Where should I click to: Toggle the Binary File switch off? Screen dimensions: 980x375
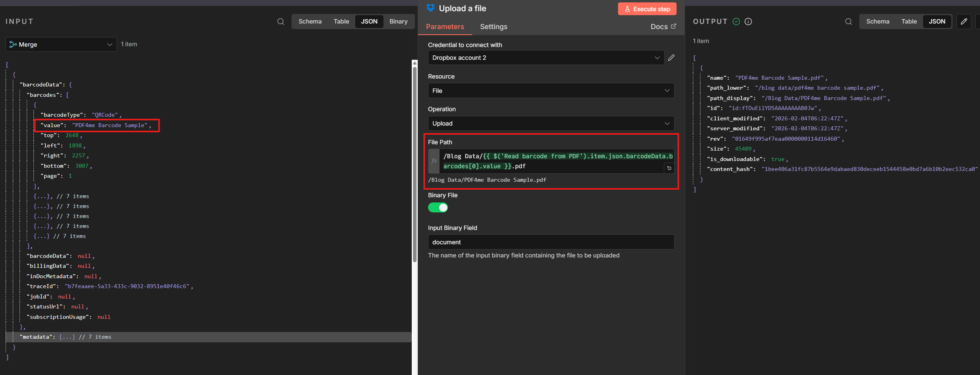[x=438, y=208]
